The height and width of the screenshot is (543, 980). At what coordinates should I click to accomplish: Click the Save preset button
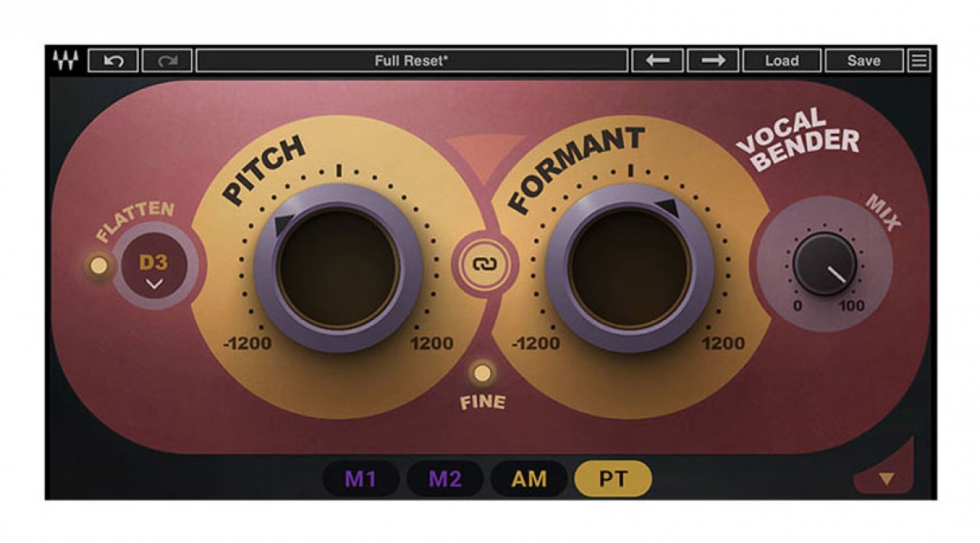point(864,61)
